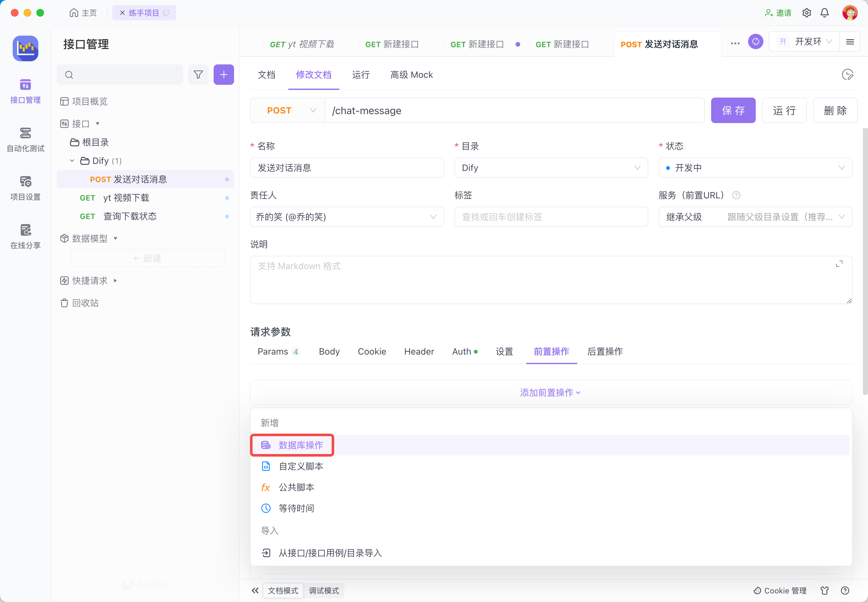Collapse the sidebar with double chevron
This screenshot has width=868, height=602.
[x=255, y=590]
